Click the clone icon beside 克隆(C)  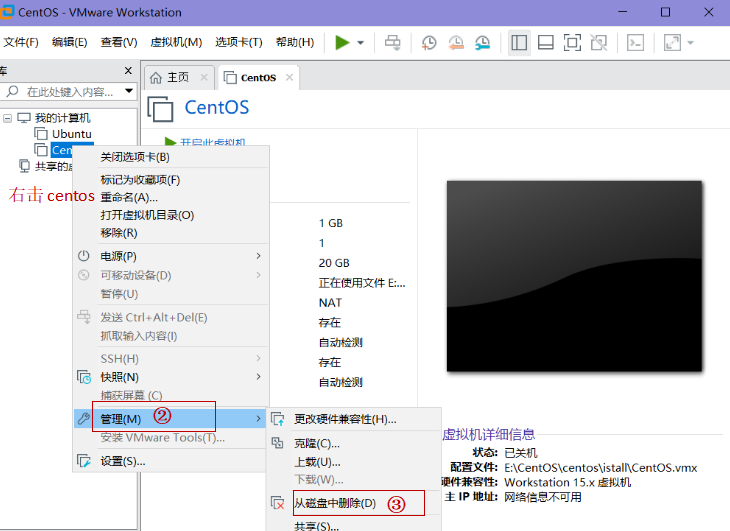coord(277,443)
